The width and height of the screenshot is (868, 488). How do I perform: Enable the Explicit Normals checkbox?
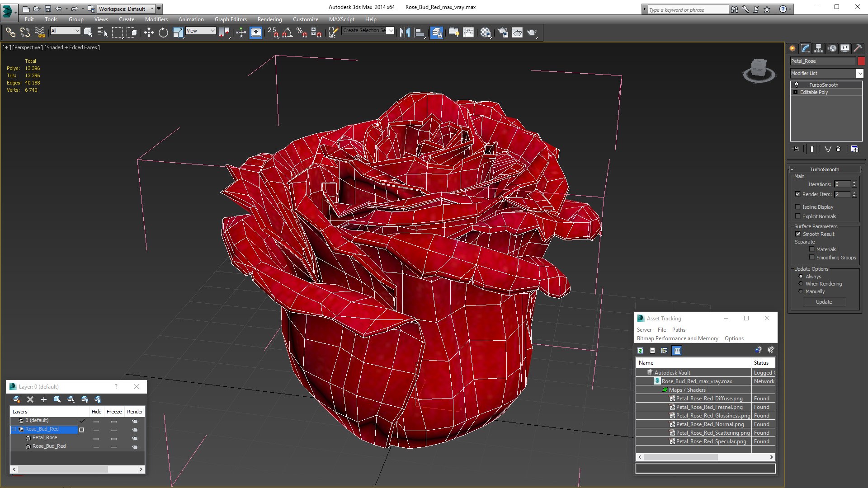coord(797,216)
